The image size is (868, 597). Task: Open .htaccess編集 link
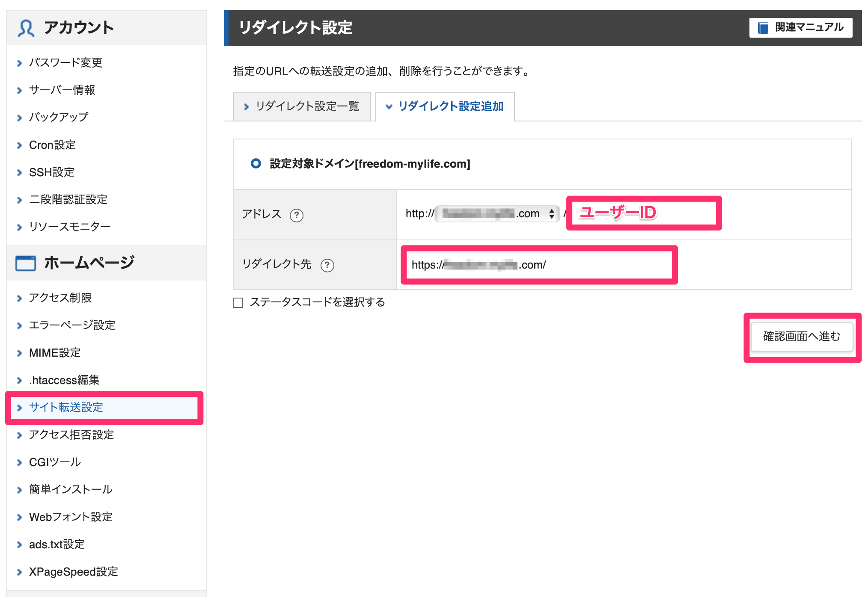coord(64,380)
